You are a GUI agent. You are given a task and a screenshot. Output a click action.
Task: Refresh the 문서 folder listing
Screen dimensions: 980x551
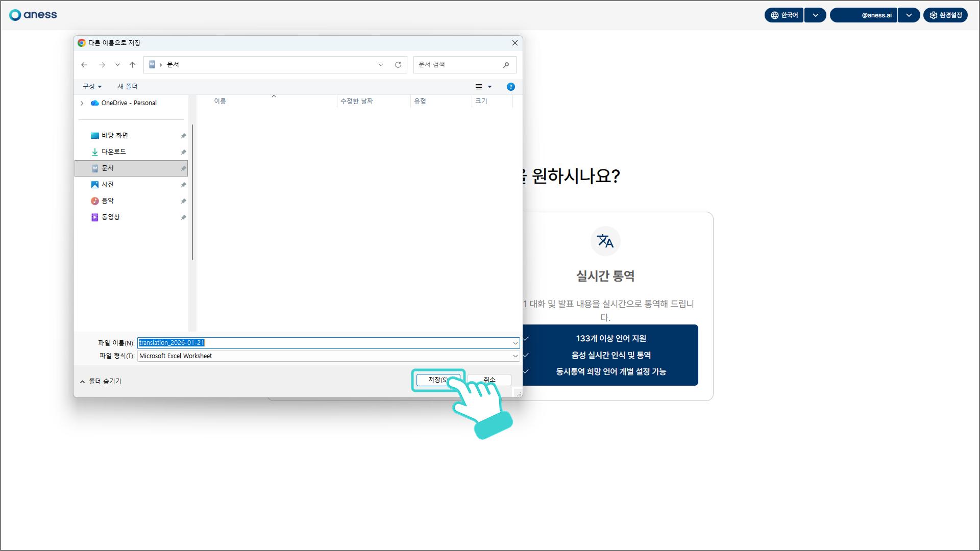point(398,65)
